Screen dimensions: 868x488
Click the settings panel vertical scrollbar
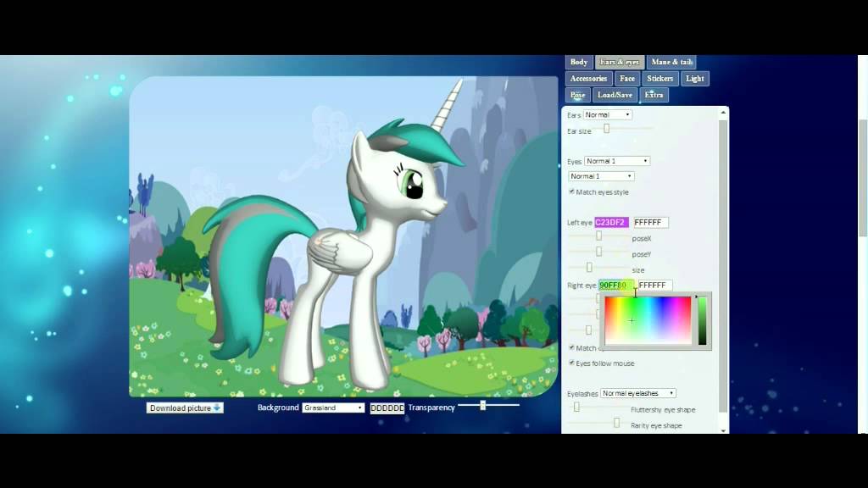pos(723,265)
